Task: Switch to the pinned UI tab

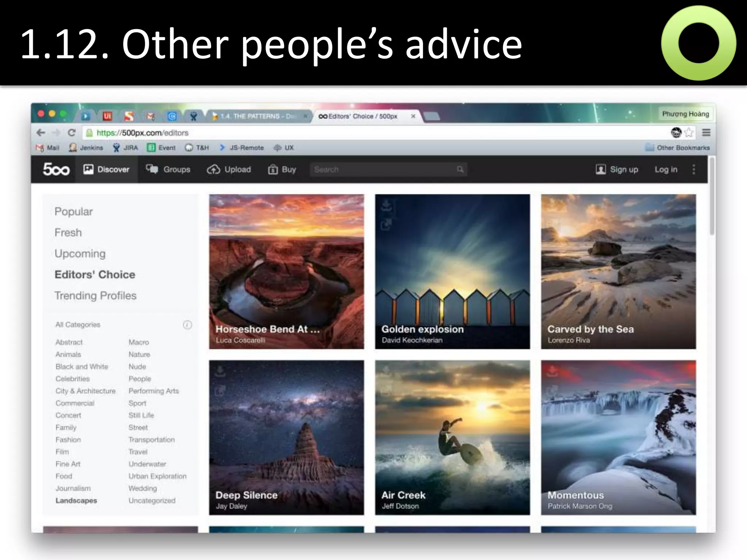Action: (107, 116)
